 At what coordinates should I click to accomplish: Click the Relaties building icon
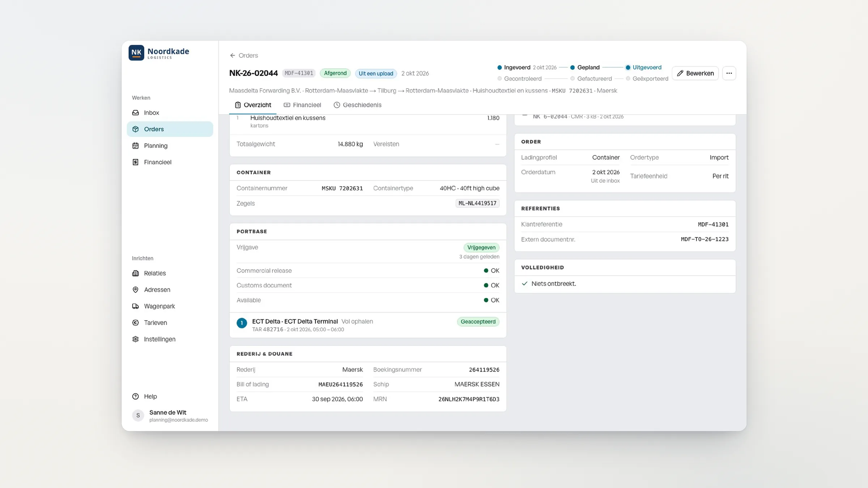(x=136, y=273)
